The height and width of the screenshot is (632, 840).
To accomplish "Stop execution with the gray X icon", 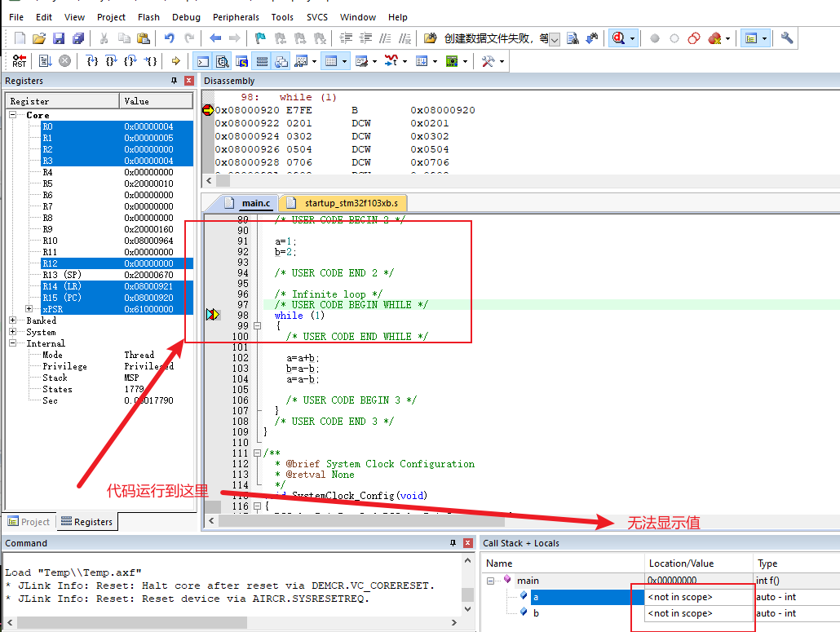I will click(64, 61).
